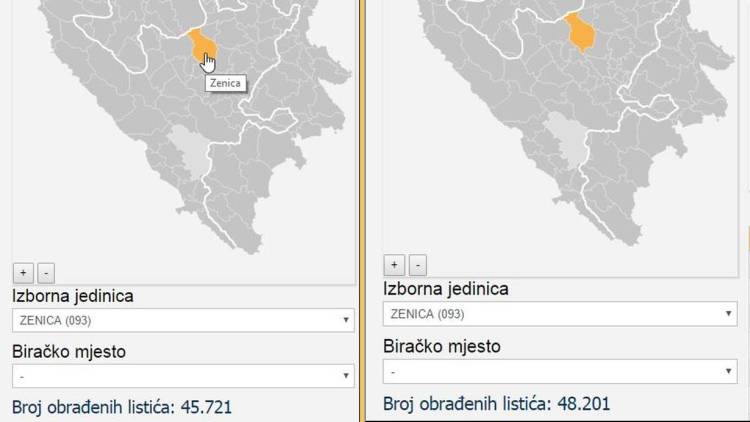
Task: Zoom out on the right map
Action: [418, 265]
